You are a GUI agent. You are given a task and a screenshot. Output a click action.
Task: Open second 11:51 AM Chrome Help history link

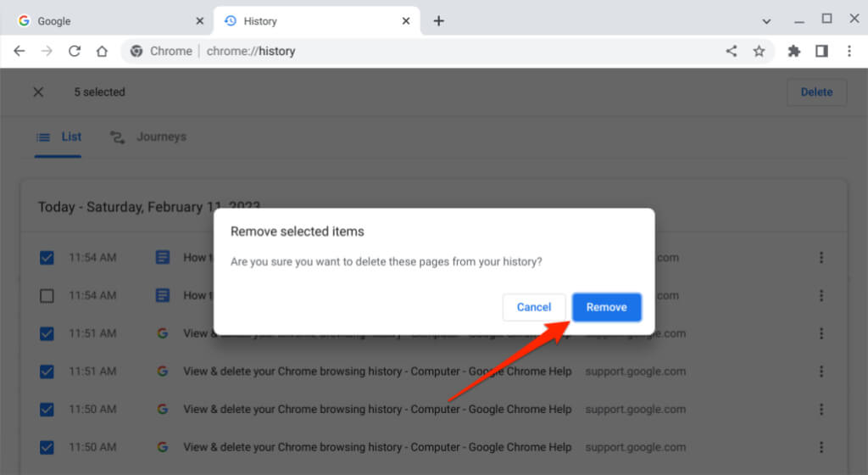(377, 372)
